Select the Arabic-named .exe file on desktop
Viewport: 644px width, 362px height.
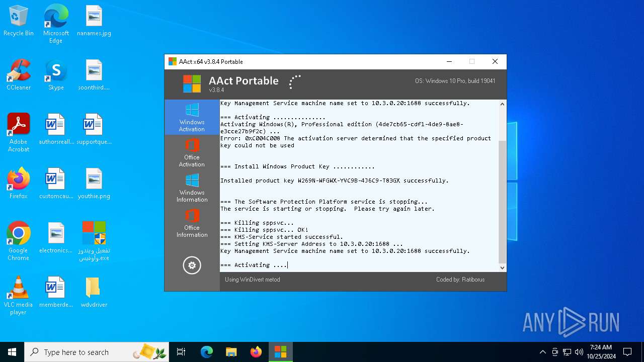click(x=94, y=241)
